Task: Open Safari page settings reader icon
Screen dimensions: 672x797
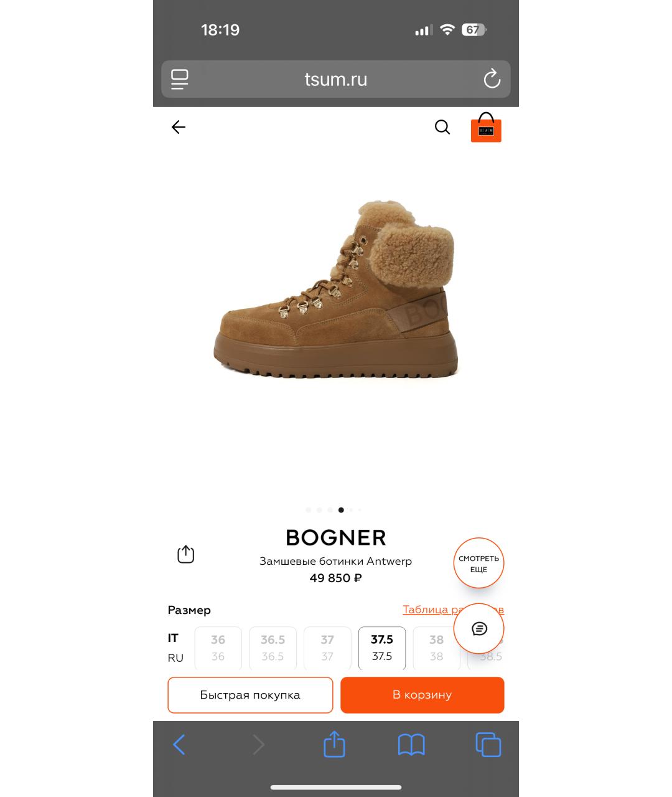Action: [180, 79]
